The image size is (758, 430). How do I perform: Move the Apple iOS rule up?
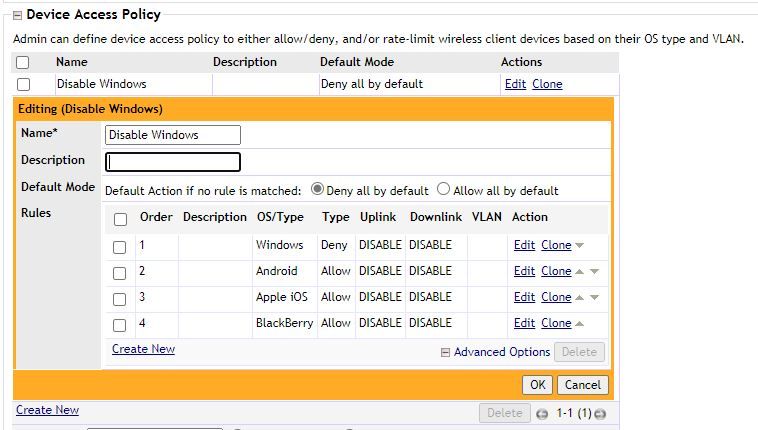point(580,298)
